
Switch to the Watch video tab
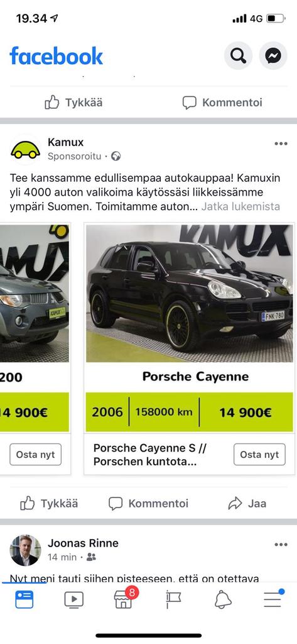[x=74, y=599]
